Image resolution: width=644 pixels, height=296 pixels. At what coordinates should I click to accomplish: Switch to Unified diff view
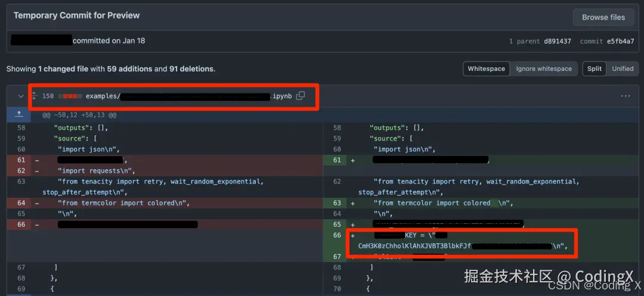[623, 69]
